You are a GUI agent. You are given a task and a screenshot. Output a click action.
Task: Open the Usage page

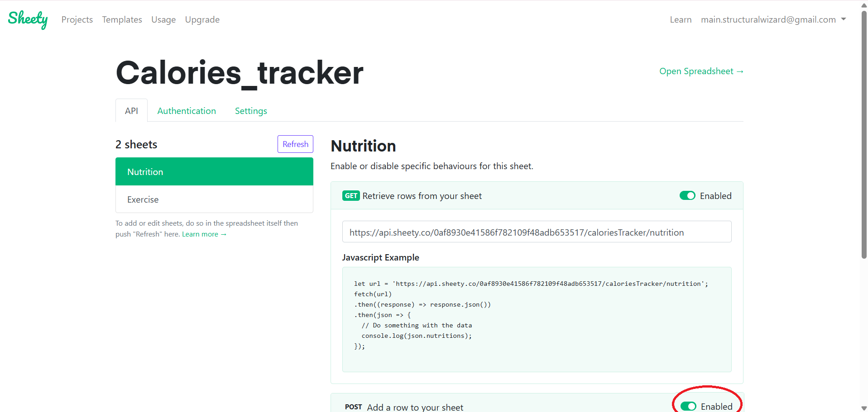click(x=163, y=19)
